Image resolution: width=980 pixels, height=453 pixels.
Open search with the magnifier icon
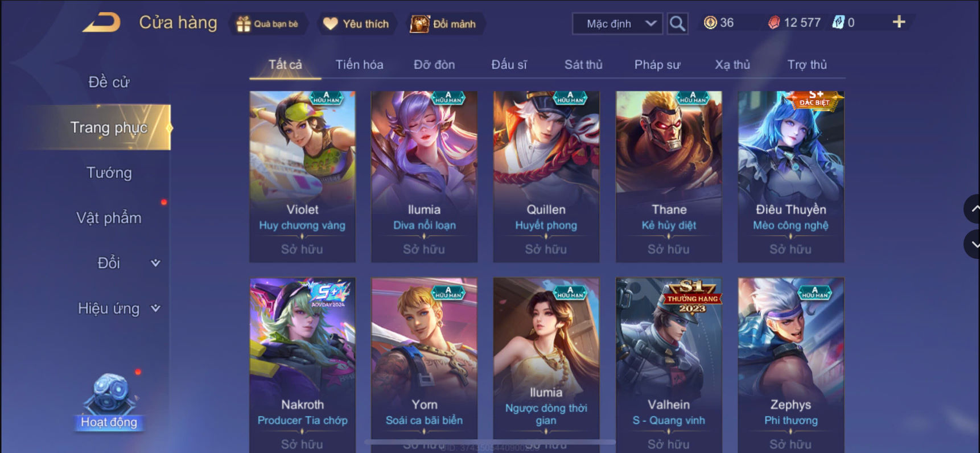click(x=677, y=23)
